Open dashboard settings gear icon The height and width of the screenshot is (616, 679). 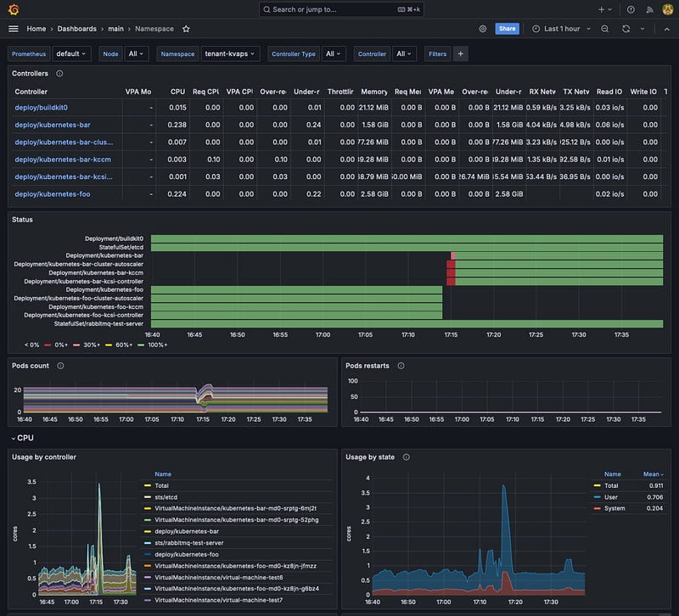click(x=483, y=29)
